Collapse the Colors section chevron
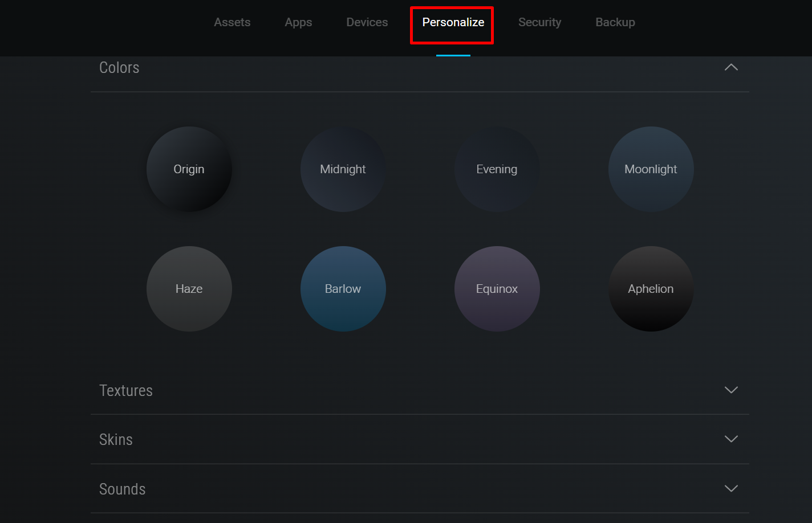Viewport: 812px width, 523px height. 730,67
